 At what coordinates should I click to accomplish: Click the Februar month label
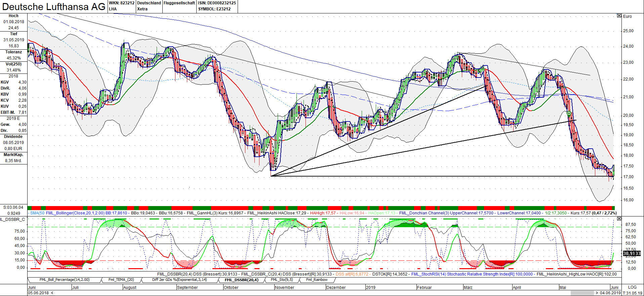coord(424,287)
